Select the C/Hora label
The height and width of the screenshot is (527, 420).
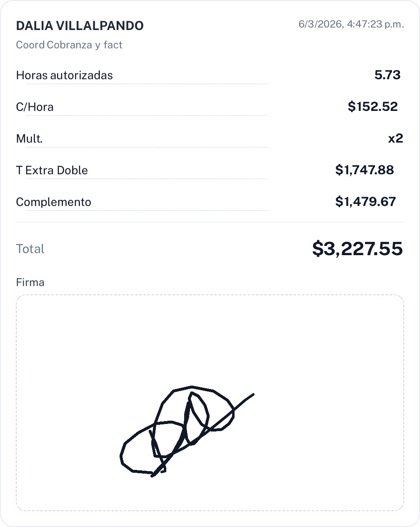coord(35,107)
